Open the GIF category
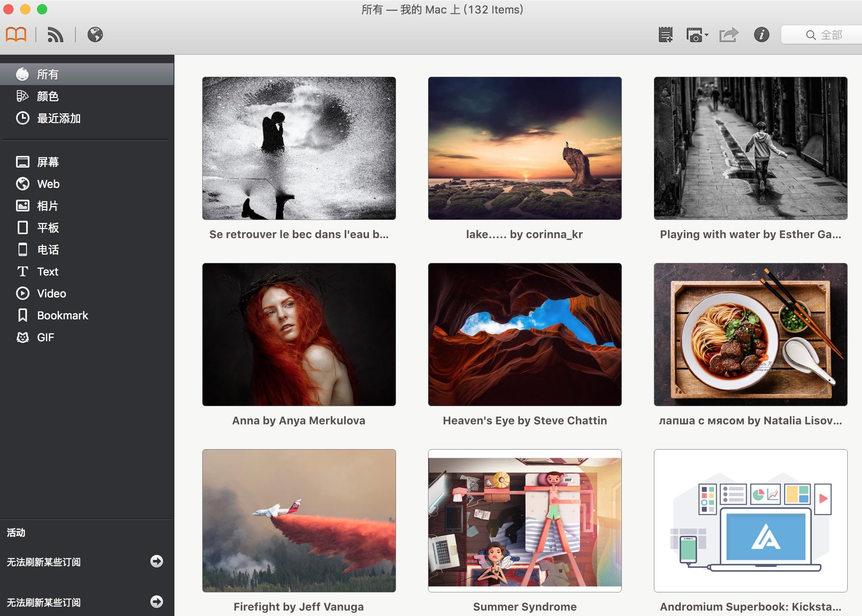The width and height of the screenshot is (862, 616). pyautogui.click(x=46, y=337)
